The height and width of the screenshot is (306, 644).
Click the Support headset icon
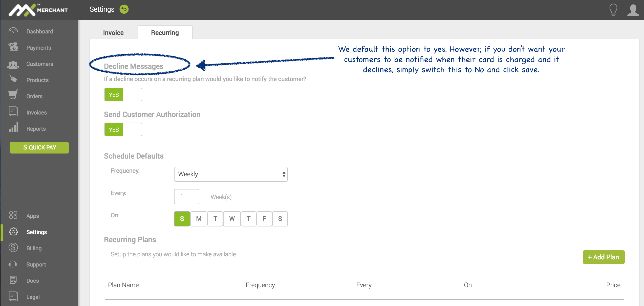pyautogui.click(x=13, y=264)
